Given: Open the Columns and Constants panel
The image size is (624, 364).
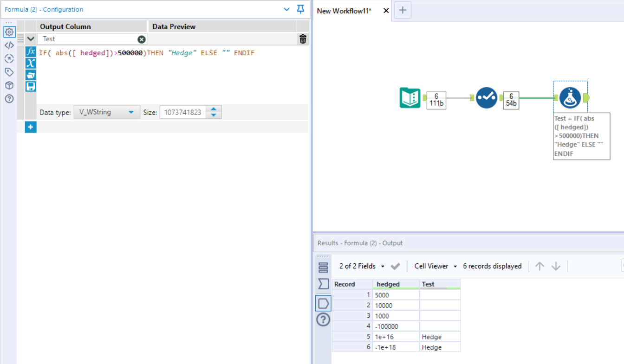Looking at the screenshot, I should [31, 63].
